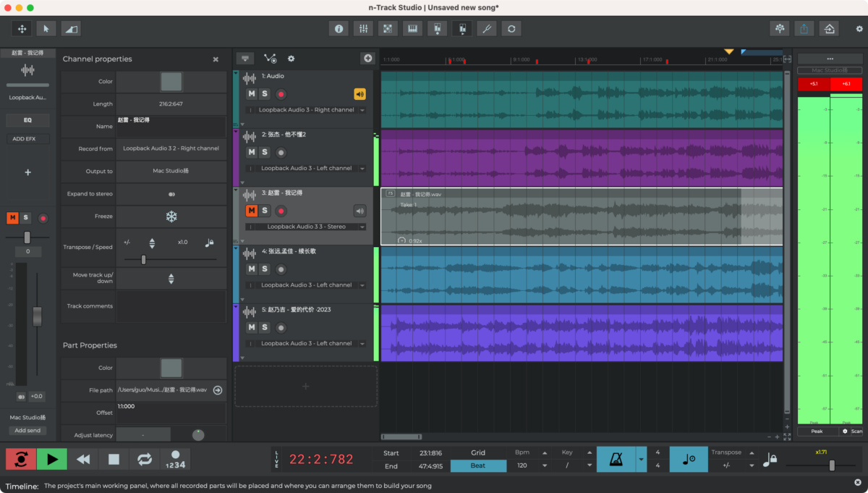Add a new track with plus icon
Screen dimensions: 868x493
367,59
